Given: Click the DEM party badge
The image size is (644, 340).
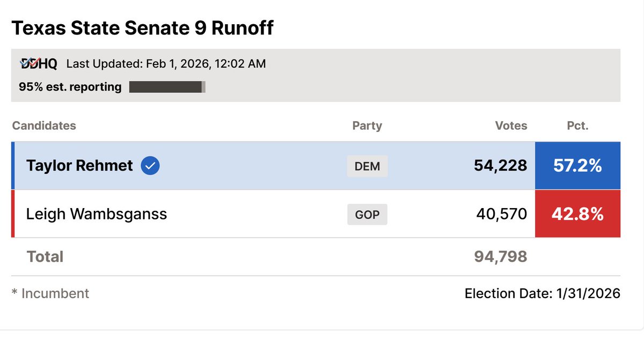Looking at the screenshot, I should pos(367,166).
